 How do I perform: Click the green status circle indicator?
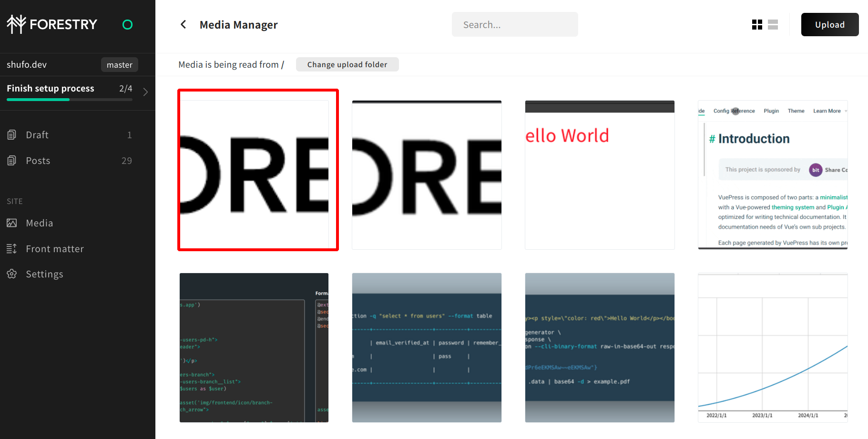tap(127, 25)
